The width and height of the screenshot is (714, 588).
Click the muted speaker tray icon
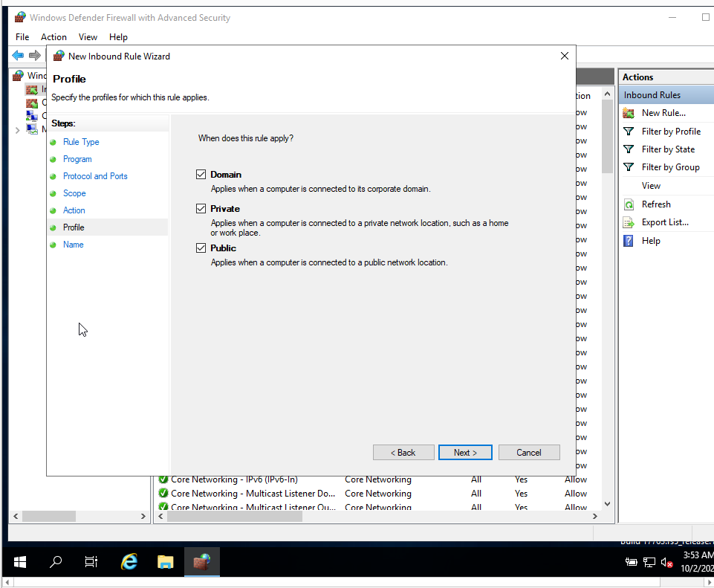667,563
